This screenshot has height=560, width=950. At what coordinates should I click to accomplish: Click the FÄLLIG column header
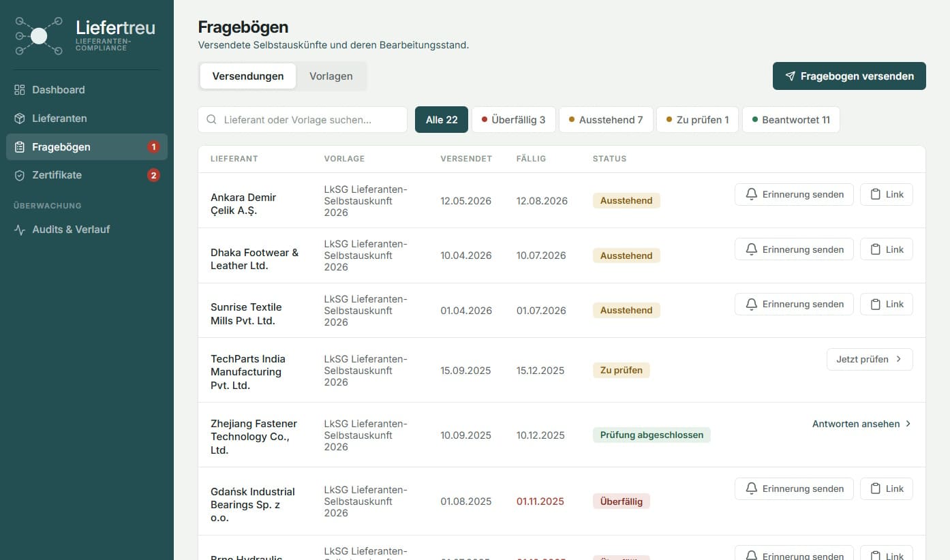click(532, 159)
